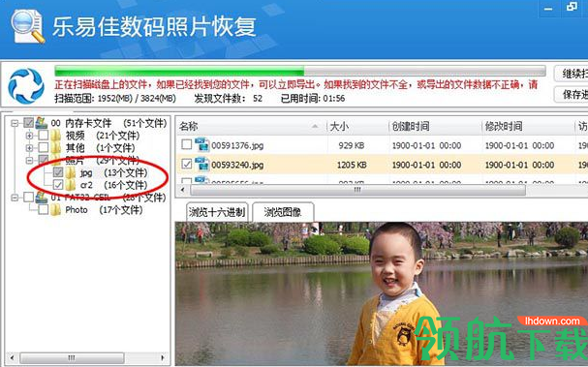
Task: Collapse the 照片 tree node
Action: point(29,161)
